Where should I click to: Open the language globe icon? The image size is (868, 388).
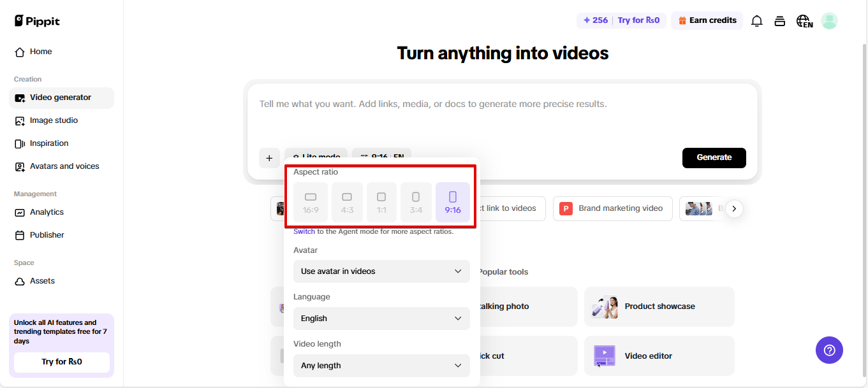tap(804, 21)
